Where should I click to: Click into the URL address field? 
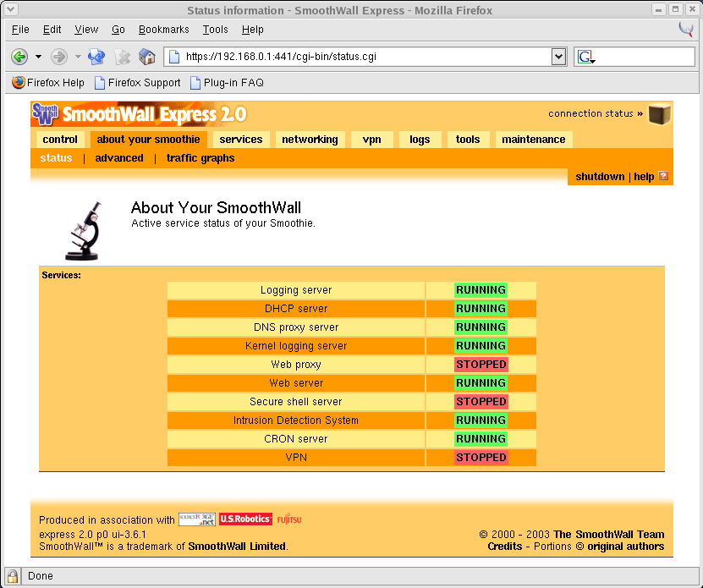coord(365,57)
